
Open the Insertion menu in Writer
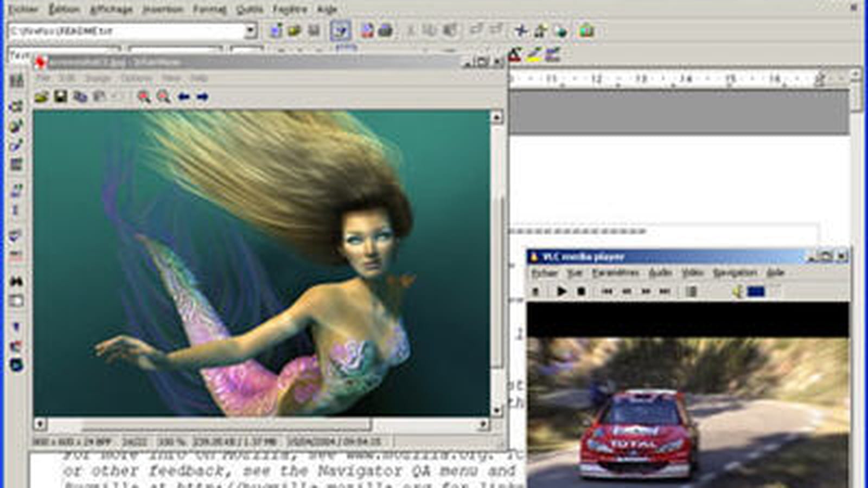coord(163,9)
